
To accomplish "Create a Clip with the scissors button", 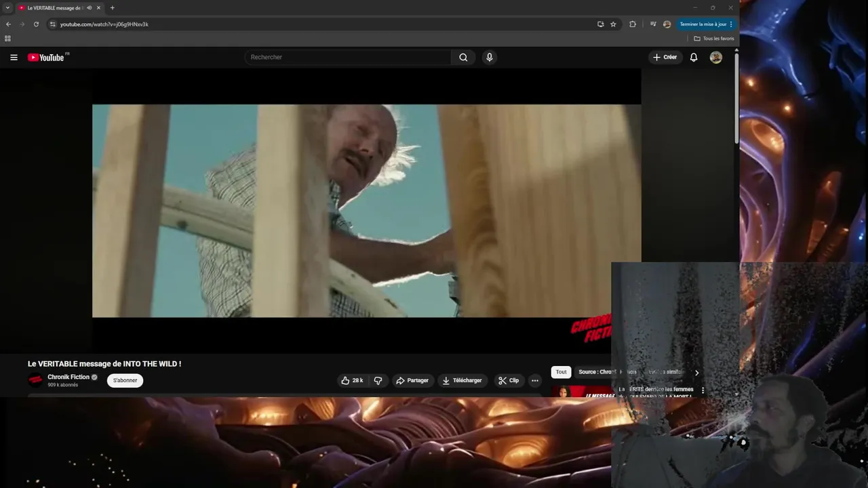I will [509, 380].
